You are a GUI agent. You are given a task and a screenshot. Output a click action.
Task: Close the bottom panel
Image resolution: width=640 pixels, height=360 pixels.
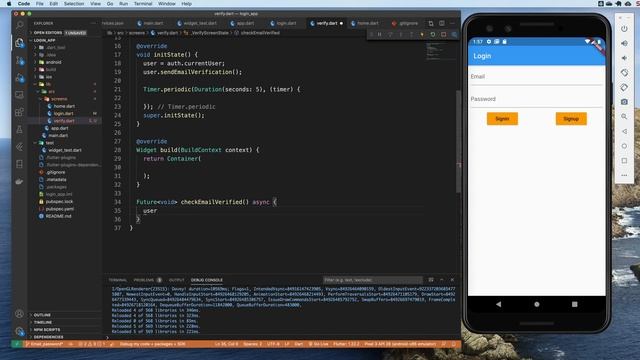point(452,280)
